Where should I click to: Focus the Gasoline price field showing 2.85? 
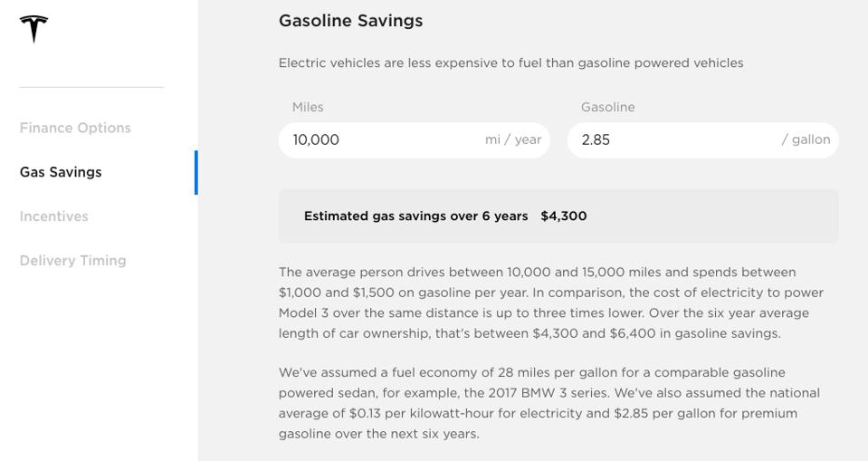(x=670, y=140)
